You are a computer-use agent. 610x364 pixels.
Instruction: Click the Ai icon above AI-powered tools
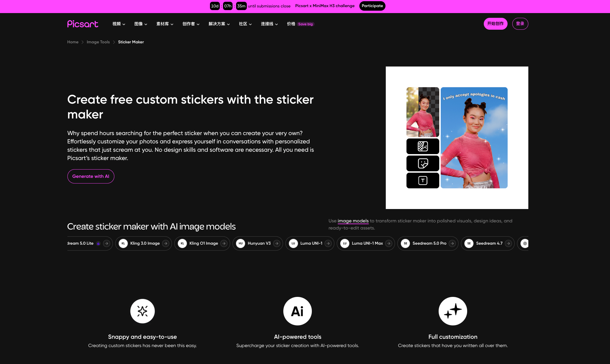coord(298,311)
